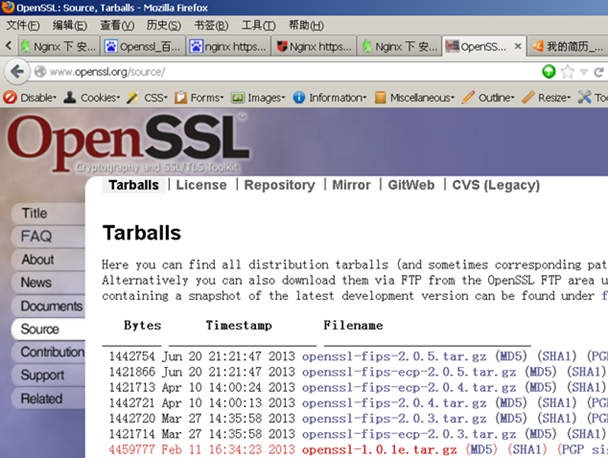This screenshot has height=458, width=608.
Task: Download openssl-fips-2.0.5.tar.gz
Action: point(394,356)
